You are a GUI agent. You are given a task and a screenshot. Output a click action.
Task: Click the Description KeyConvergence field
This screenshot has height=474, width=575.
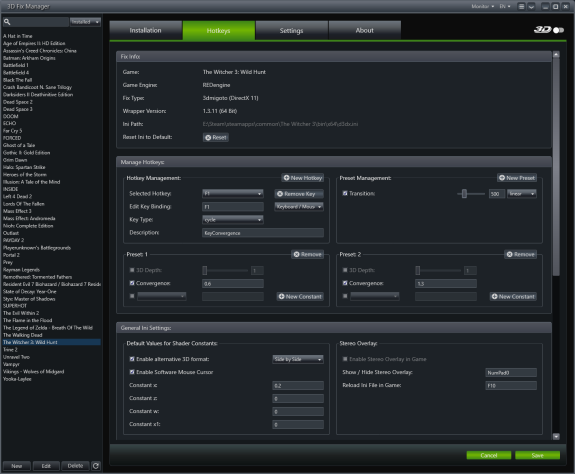click(263, 233)
